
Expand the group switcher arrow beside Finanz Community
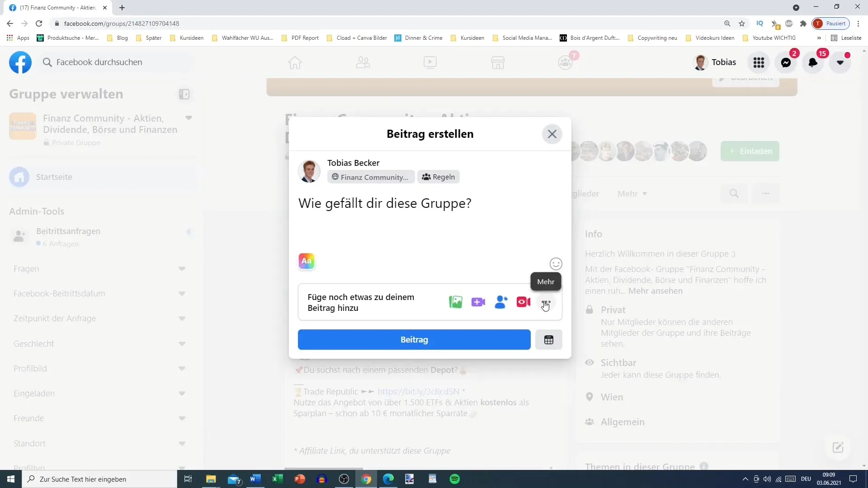tap(189, 118)
